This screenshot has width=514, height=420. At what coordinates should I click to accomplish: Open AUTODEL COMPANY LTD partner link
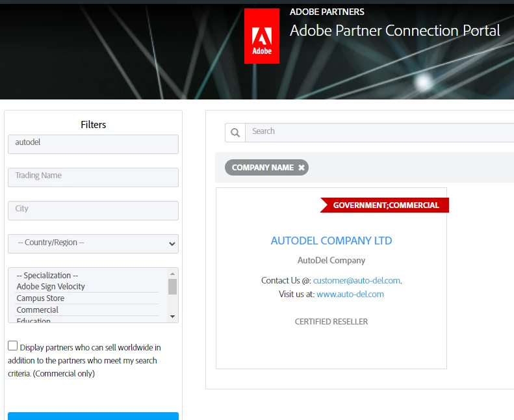[331, 241]
